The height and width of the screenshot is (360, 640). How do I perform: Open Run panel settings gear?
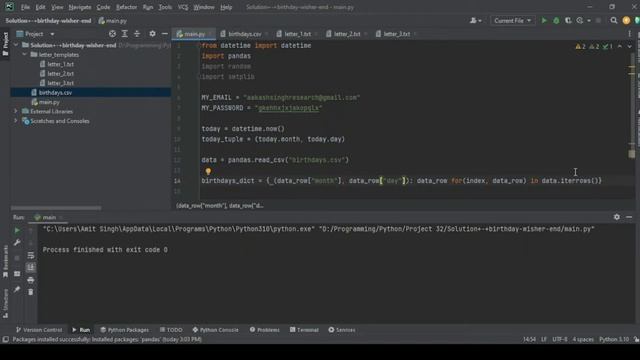pyautogui.click(x=616, y=217)
